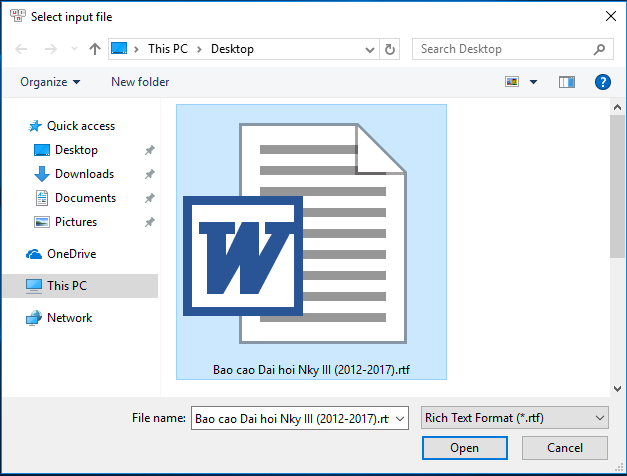Click file label Bao cao Dai hoi Nky III (2012-2017).rtf

coord(311,370)
